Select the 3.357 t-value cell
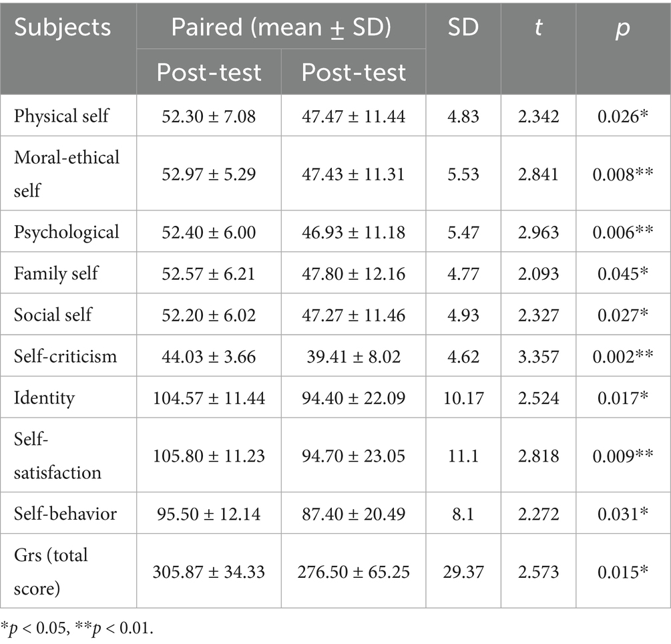This screenshot has height=644, width=671. coord(539,356)
